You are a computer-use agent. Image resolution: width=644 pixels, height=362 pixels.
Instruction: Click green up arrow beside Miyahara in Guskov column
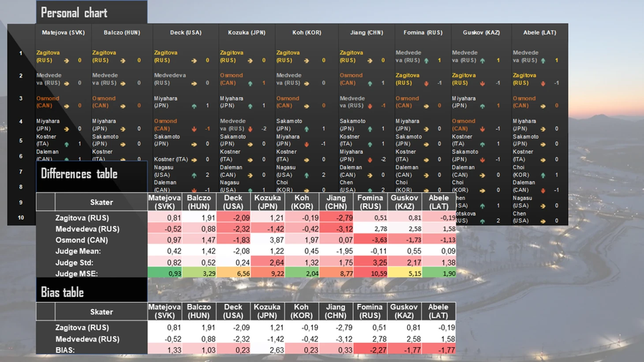click(483, 106)
